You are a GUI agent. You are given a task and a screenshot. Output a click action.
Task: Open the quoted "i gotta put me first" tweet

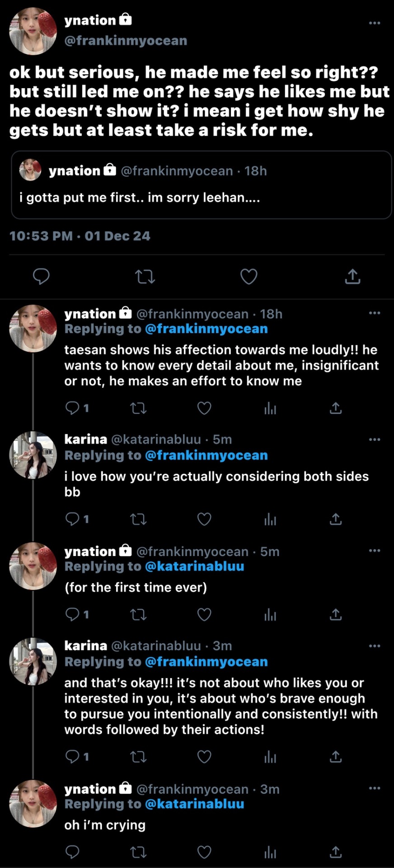click(201, 184)
